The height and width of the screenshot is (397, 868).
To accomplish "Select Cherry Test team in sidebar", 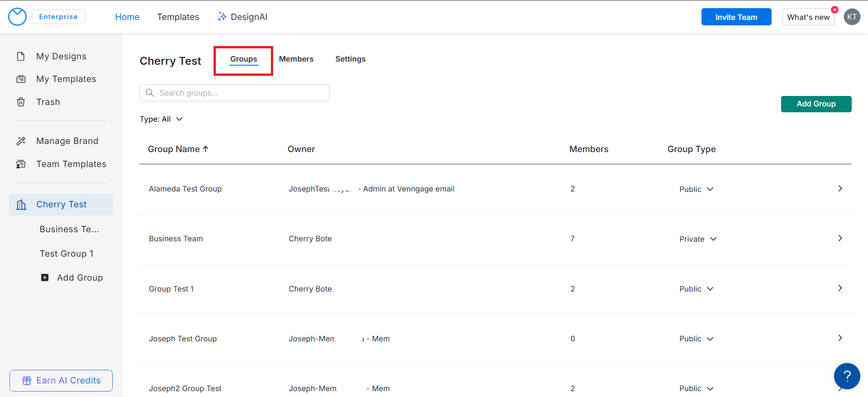I will 61,205.
